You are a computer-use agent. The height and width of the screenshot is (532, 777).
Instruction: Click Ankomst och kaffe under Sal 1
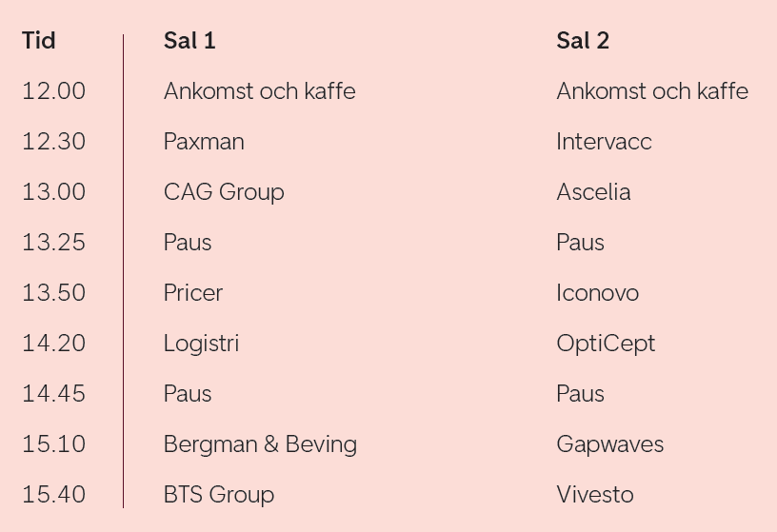click(x=259, y=91)
